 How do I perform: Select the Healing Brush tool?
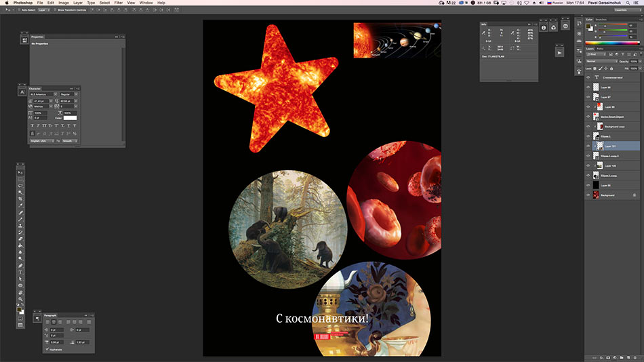pyautogui.click(x=20, y=212)
